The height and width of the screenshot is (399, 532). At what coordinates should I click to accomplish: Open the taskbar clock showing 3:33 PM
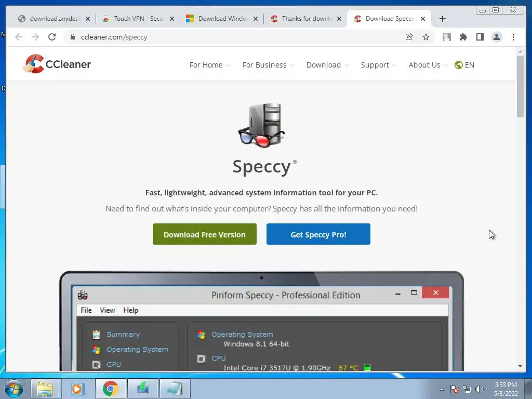pyautogui.click(x=506, y=389)
